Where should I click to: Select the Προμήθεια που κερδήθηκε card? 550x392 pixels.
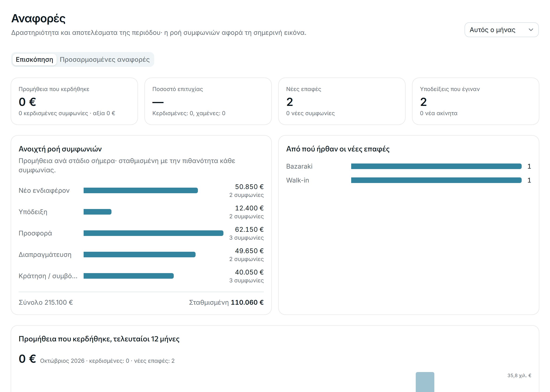point(74,101)
